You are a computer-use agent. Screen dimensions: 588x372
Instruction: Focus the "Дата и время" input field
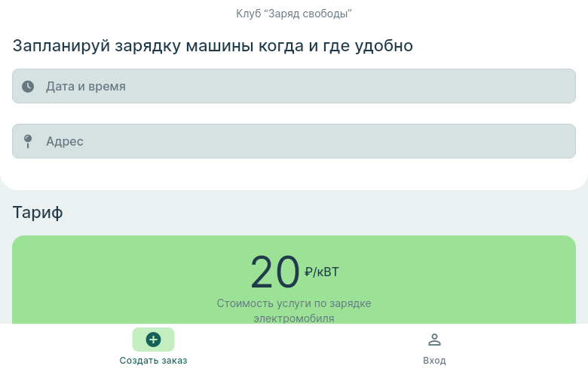[294, 86]
